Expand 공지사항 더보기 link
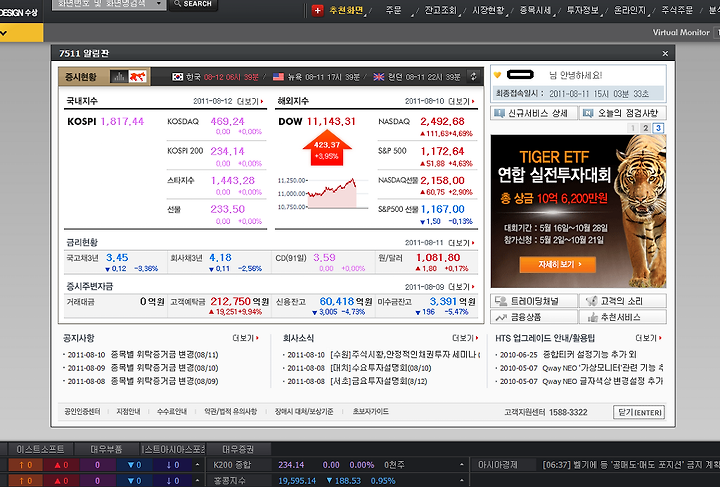This screenshot has width=720, height=487. tap(246, 338)
